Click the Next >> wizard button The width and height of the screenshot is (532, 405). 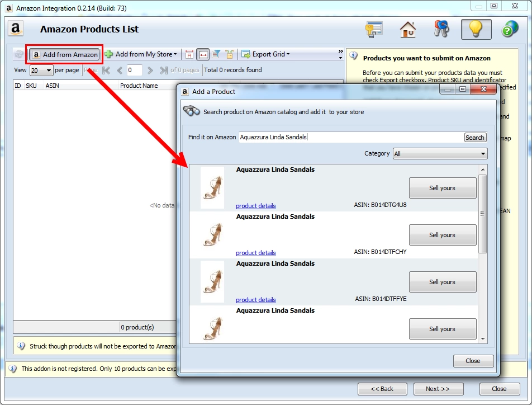click(x=438, y=389)
